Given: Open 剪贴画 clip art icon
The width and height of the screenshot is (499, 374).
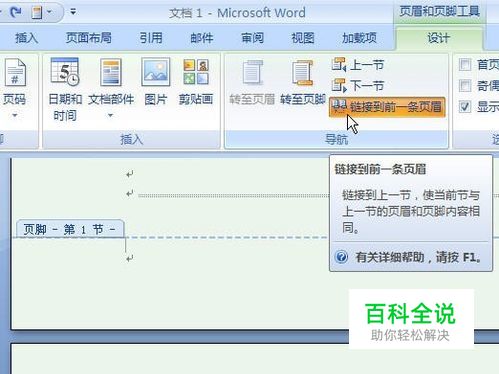Looking at the screenshot, I should 196,72.
